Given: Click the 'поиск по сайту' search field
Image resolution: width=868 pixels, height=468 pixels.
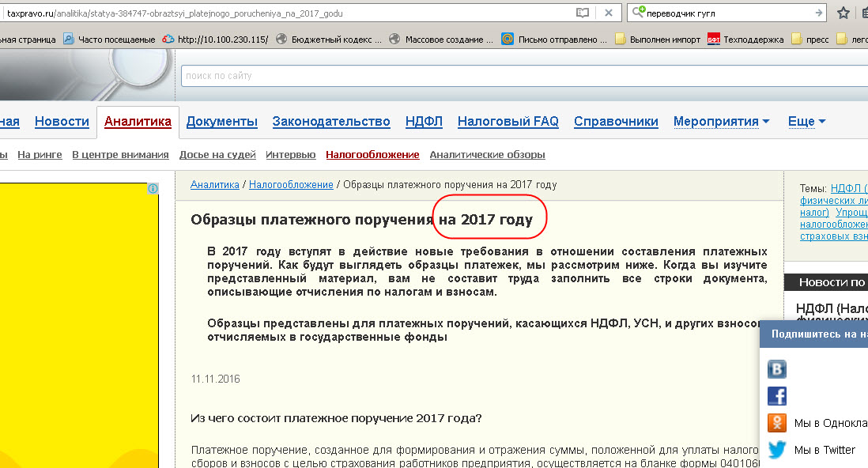Looking at the screenshot, I should coord(524,75).
